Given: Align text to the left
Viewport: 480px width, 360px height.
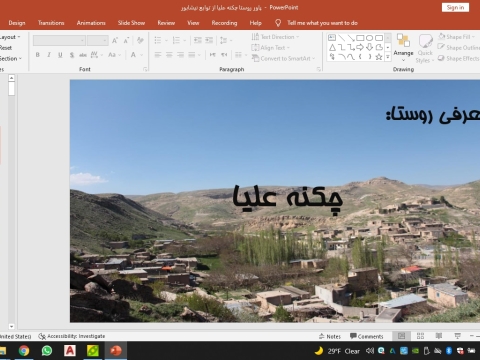Looking at the screenshot, I should (158, 55).
